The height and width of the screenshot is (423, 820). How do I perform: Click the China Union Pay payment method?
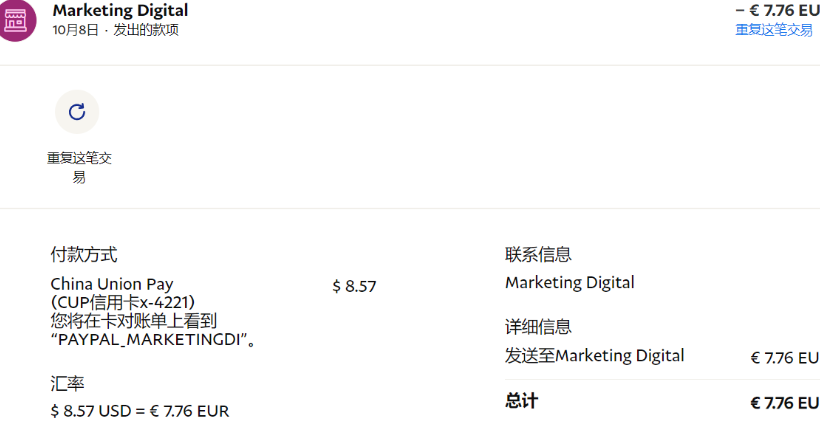point(112,284)
